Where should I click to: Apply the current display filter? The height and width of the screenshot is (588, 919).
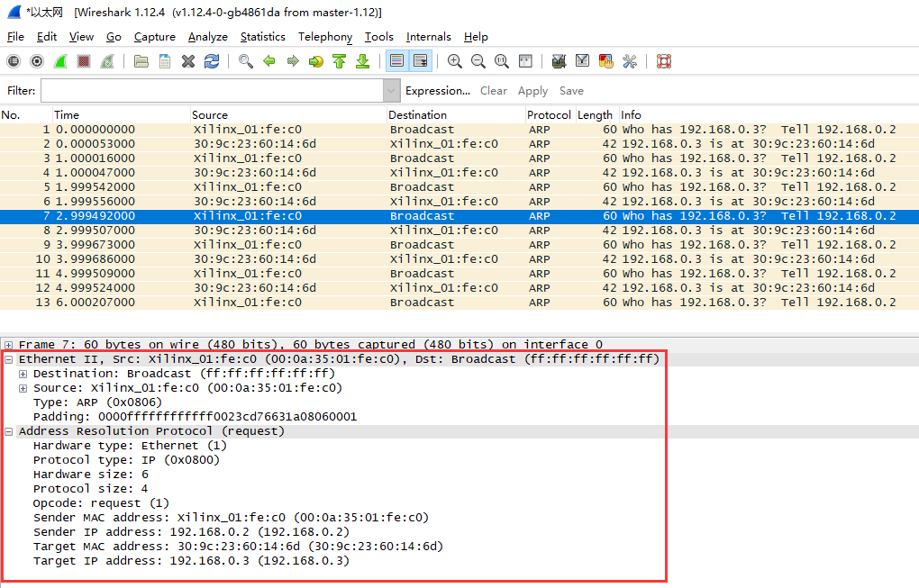[x=532, y=90]
